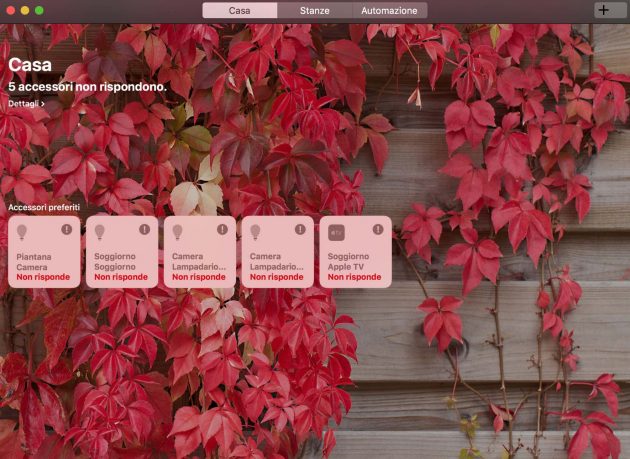Click the bulb icon on Piantana tile

point(22,232)
